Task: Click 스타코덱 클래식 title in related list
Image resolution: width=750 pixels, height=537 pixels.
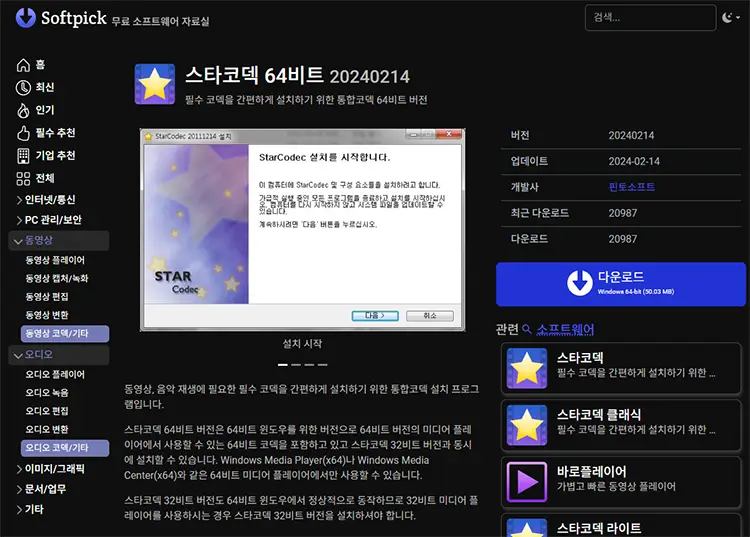Action: pos(598,414)
